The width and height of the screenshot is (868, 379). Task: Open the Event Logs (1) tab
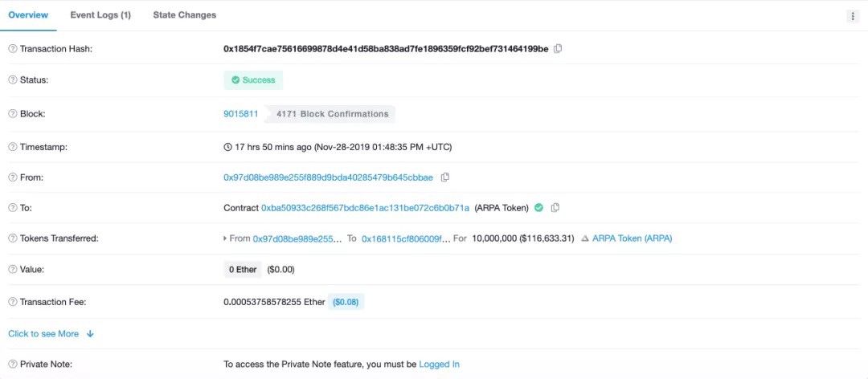click(x=100, y=15)
